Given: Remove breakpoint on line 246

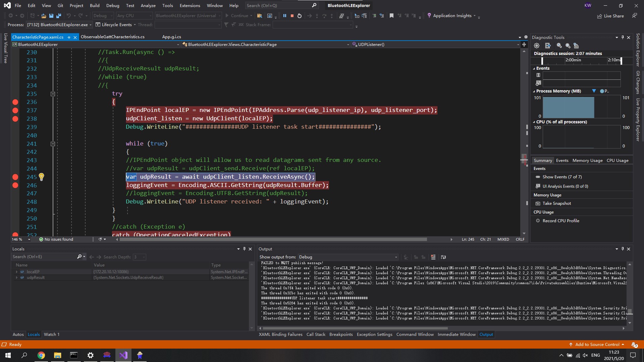Looking at the screenshot, I should [15, 185].
